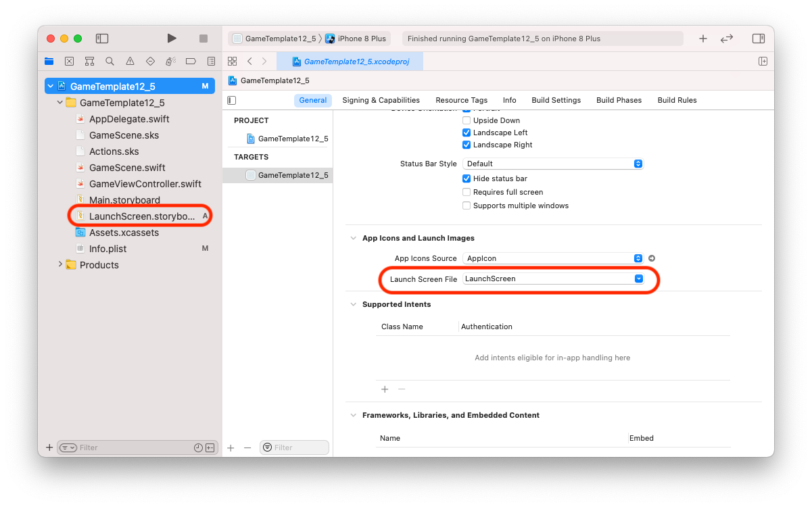
Task: Select GameTemplate12_5 under PROJECT
Action: click(x=287, y=139)
